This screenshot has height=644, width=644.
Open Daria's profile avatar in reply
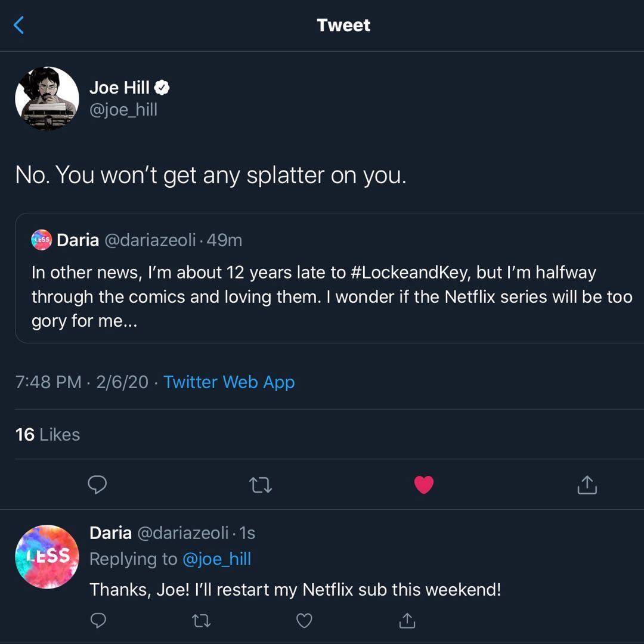[47, 556]
